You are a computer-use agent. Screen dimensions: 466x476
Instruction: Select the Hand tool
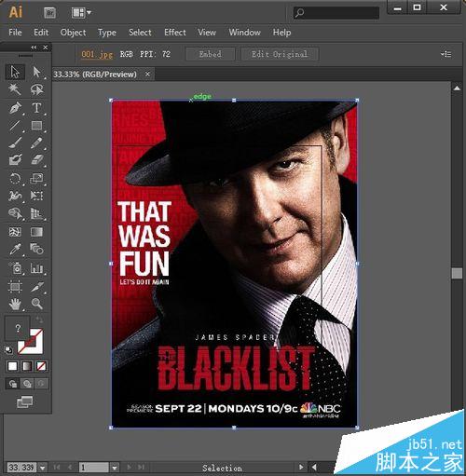[x=15, y=304]
